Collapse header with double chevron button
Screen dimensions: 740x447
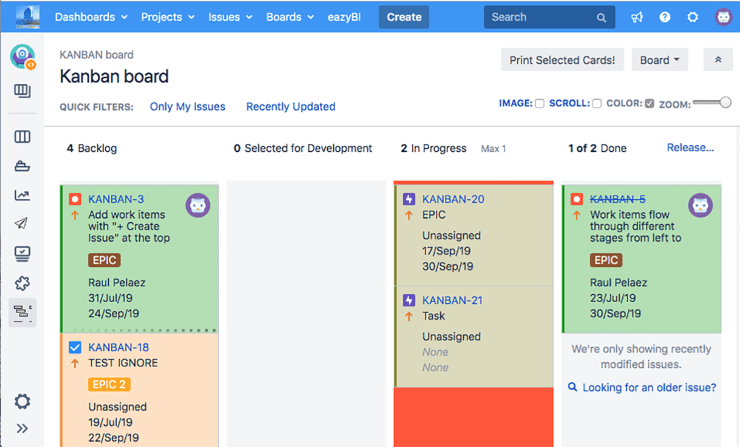tap(717, 60)
